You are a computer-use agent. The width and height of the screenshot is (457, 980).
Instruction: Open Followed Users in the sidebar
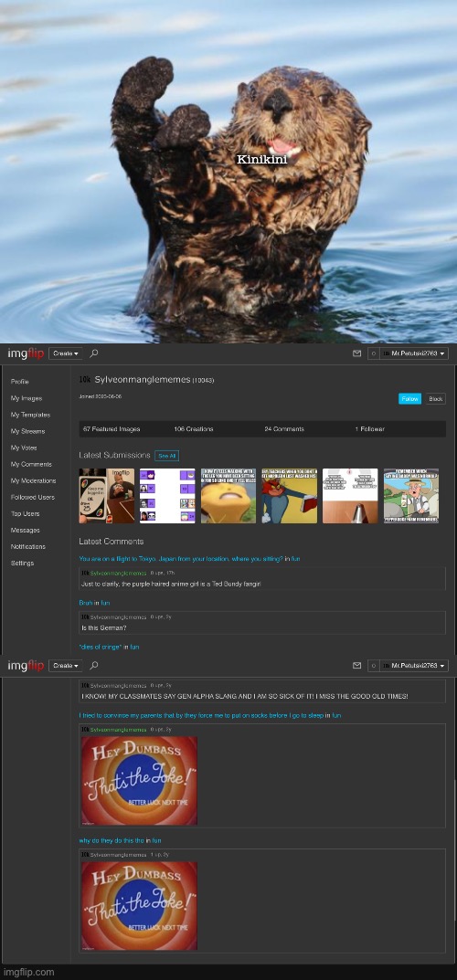33,498
